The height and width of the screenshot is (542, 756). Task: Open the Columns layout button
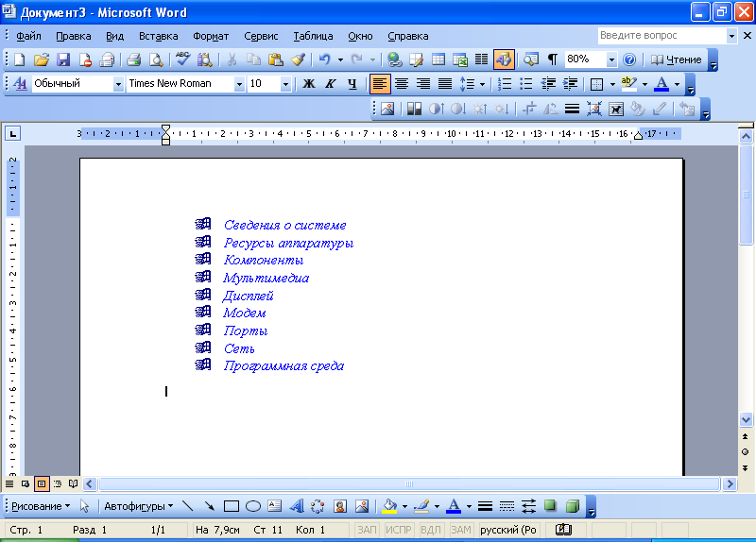481,59
